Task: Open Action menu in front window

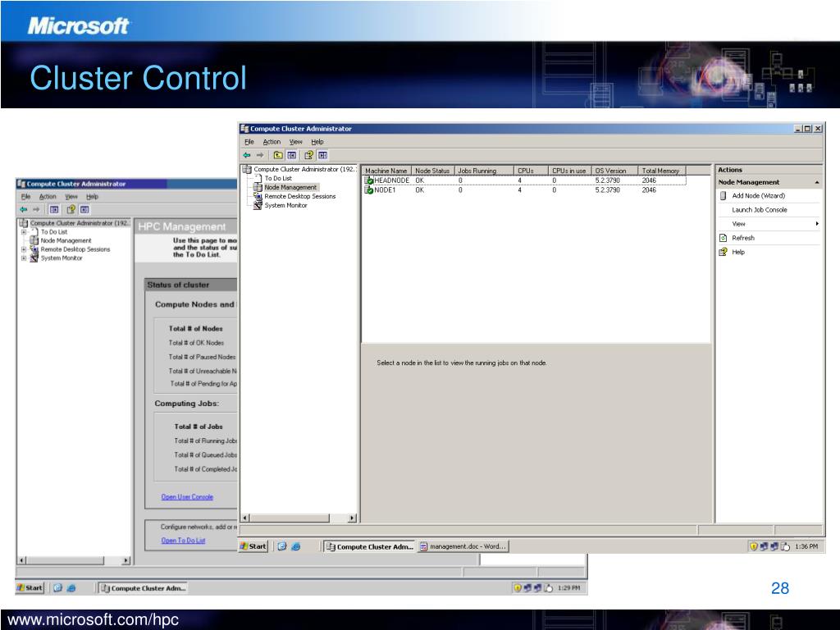Action: [272, 142]
